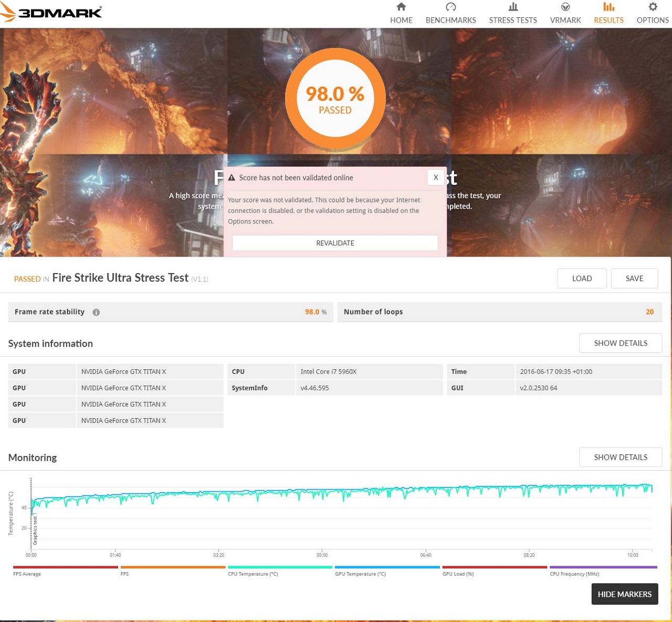Show details for System information
The image size is (672, 622).
(x=621, y=343)
